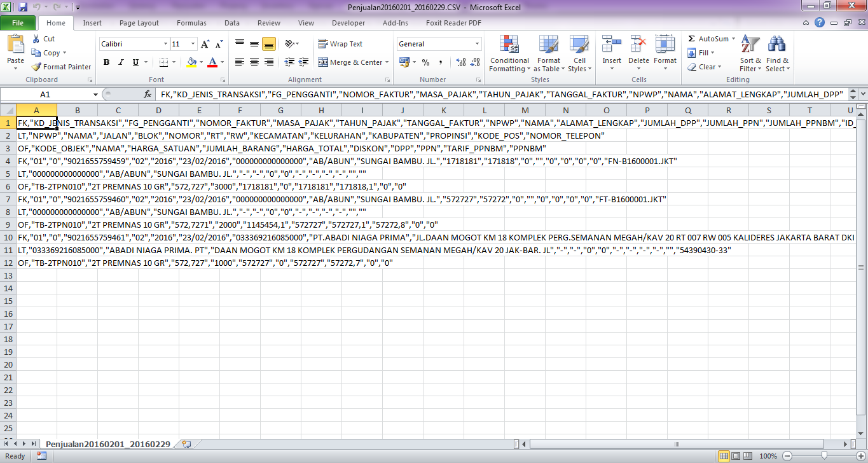Viewport: 868px width, 463px height.
Task: Switch to the Page Layout tab
Action: pyautogui.click(x=139, y=23)
